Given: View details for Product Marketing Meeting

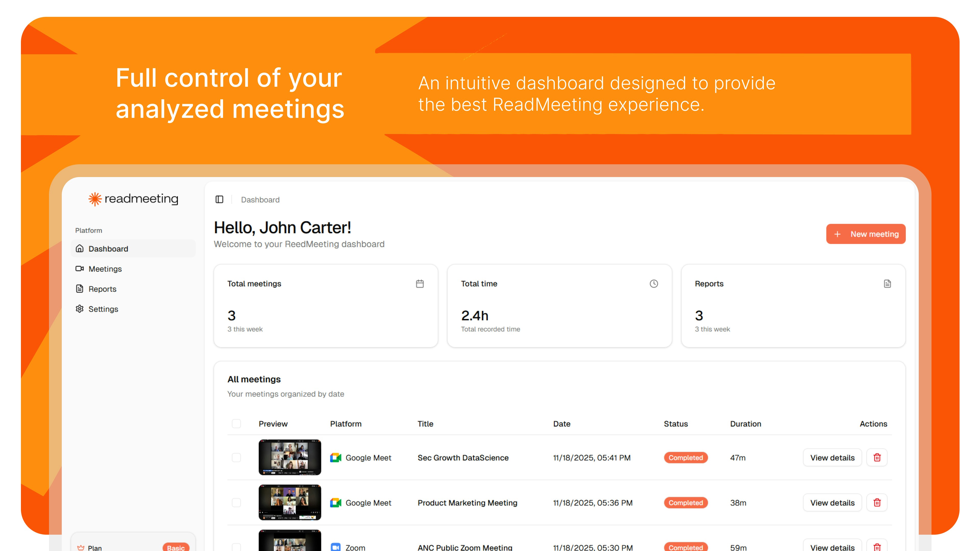Looking at the screenshot, I should pyautogui.click(x=832, y=502).
